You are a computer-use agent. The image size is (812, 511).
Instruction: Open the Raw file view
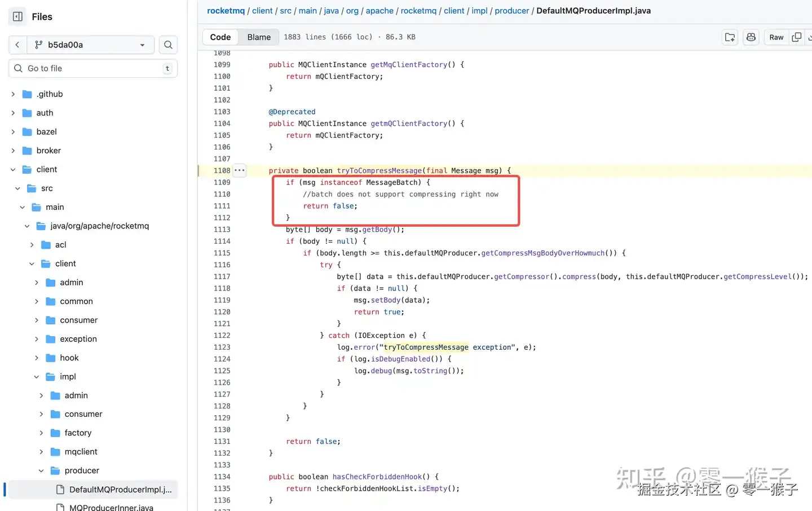point(776,37)
